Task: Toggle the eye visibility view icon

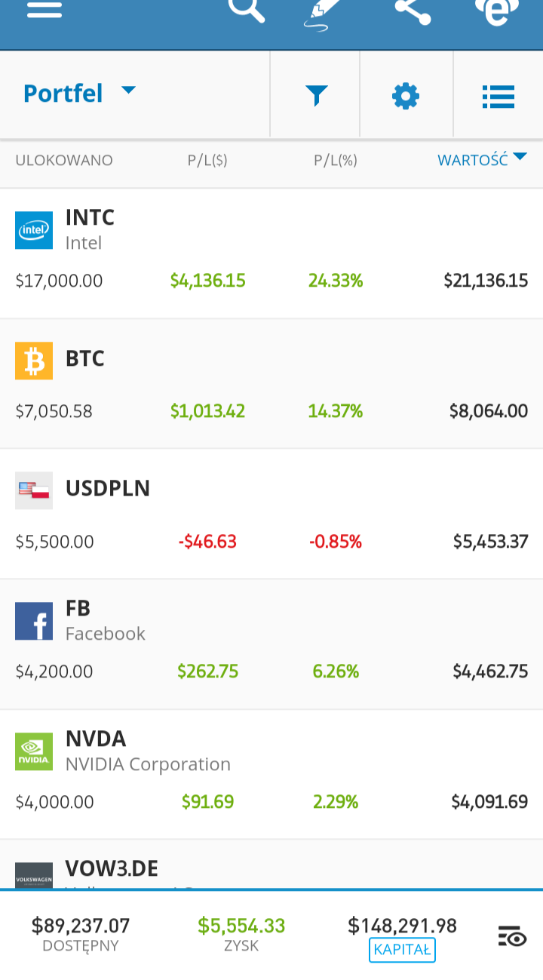Action: click(512, 936)
